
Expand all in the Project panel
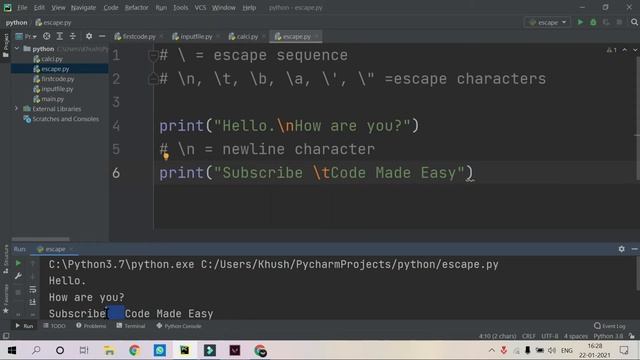click(x=60, y=36)
